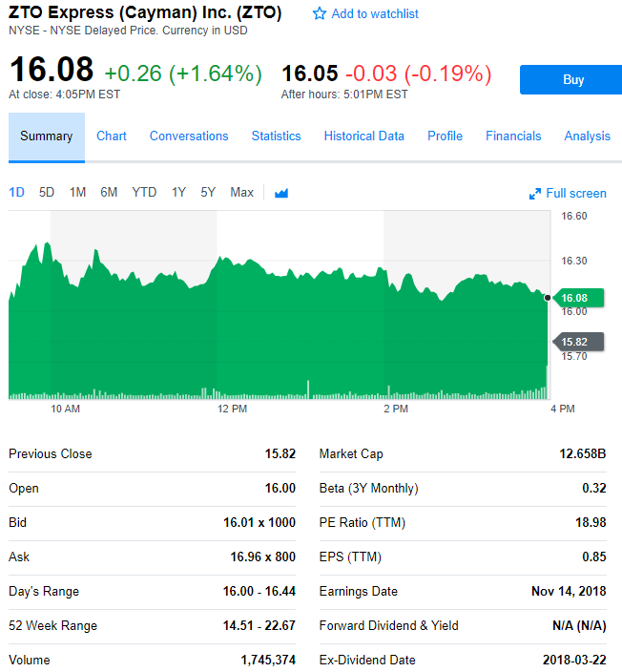The height and width of the screenshot is (672, 622).
Task: View the Profile tab
Action: coord(446,136)
